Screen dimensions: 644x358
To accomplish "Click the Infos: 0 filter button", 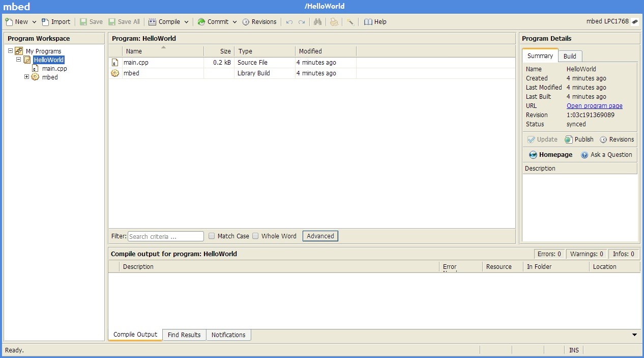I will [x=624, y=254].
